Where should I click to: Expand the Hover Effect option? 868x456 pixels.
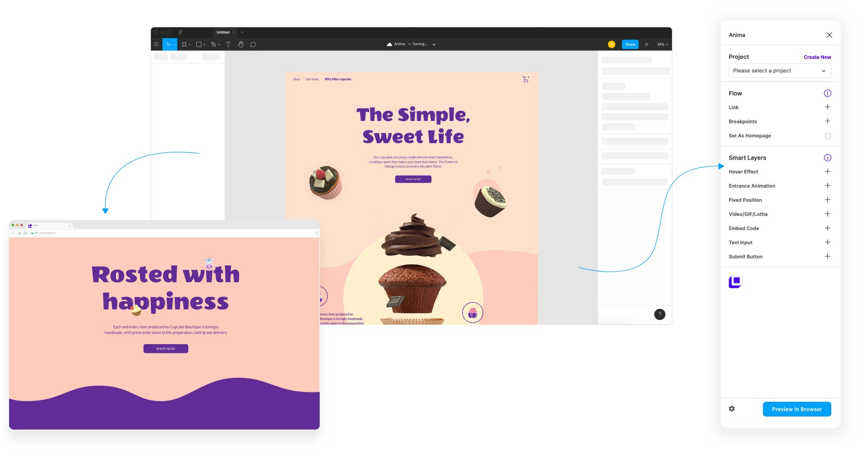click(x=827, y=171)
